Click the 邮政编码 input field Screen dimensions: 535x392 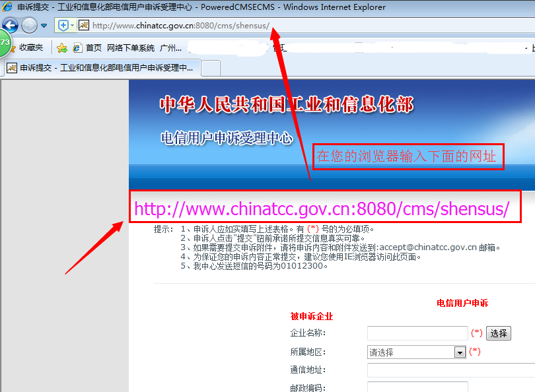point(417,387)
